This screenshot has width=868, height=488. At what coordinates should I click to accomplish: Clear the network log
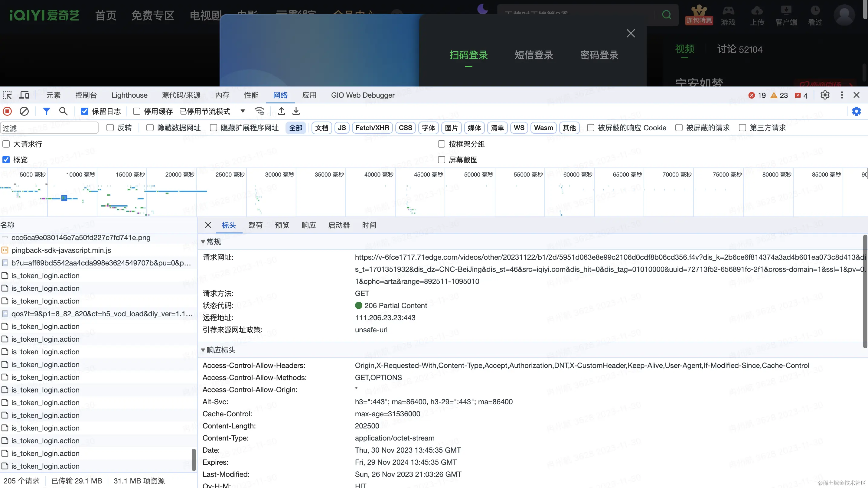(x=24, y=111)
